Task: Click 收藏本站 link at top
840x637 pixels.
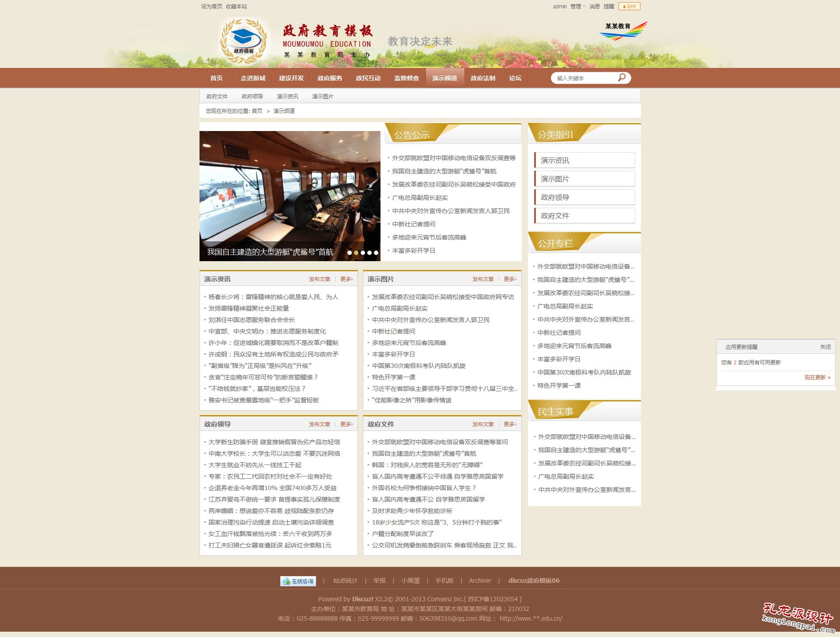Action: point(236,6)
